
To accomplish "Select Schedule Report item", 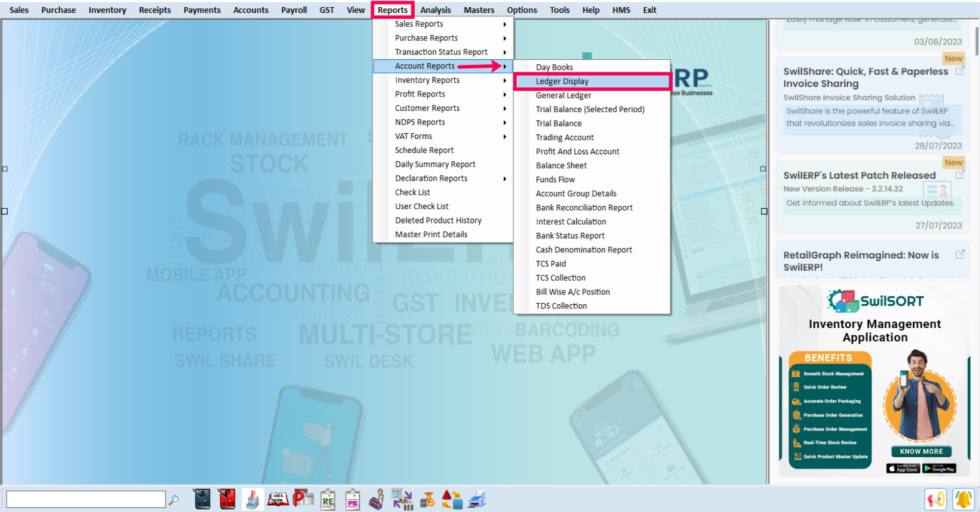I will pyautogui.click(x=443, y=150).
